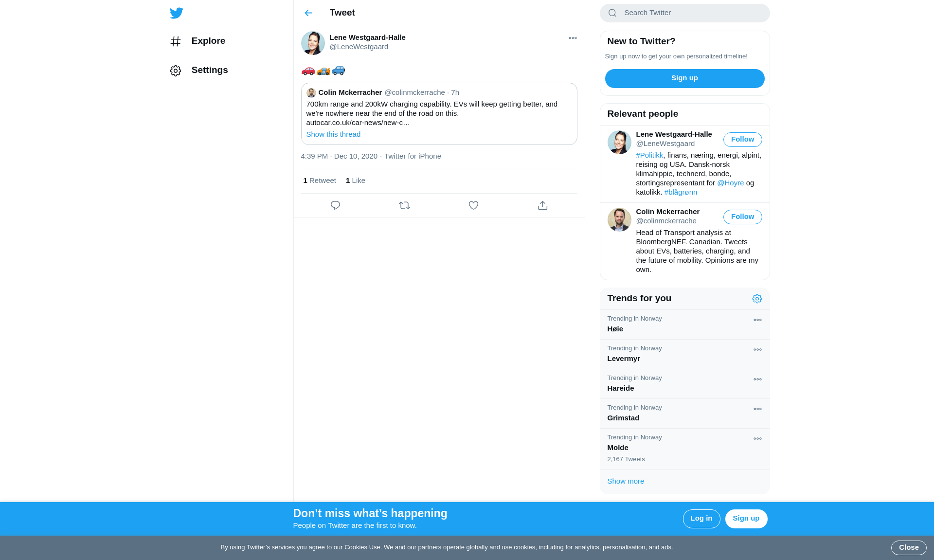This screenshot has height=560, width=934.
Task: Reply to the tweet with the comment icon
Action: click(335, 205)
